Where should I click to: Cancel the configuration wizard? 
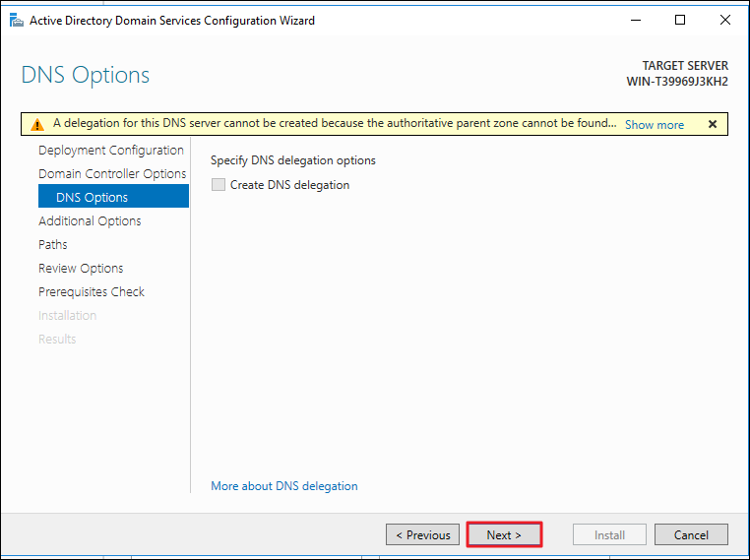pyautogui.click(x=691, y=534)
